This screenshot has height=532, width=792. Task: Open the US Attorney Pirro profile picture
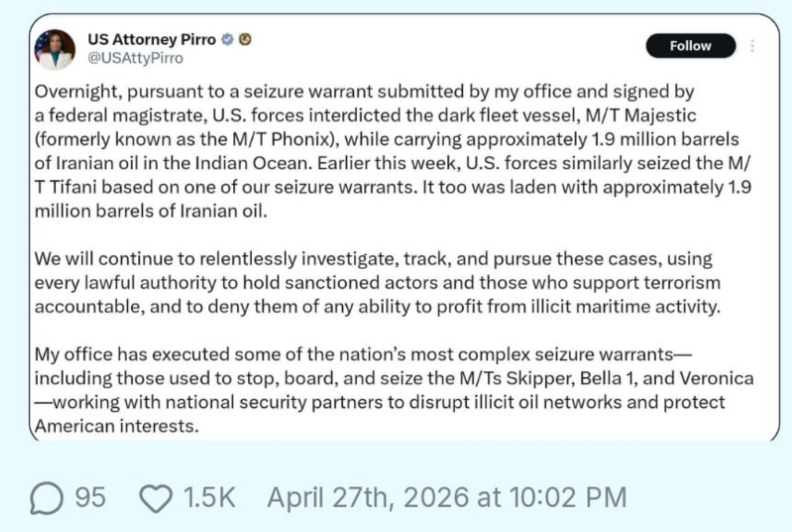[x=55, y=49]
